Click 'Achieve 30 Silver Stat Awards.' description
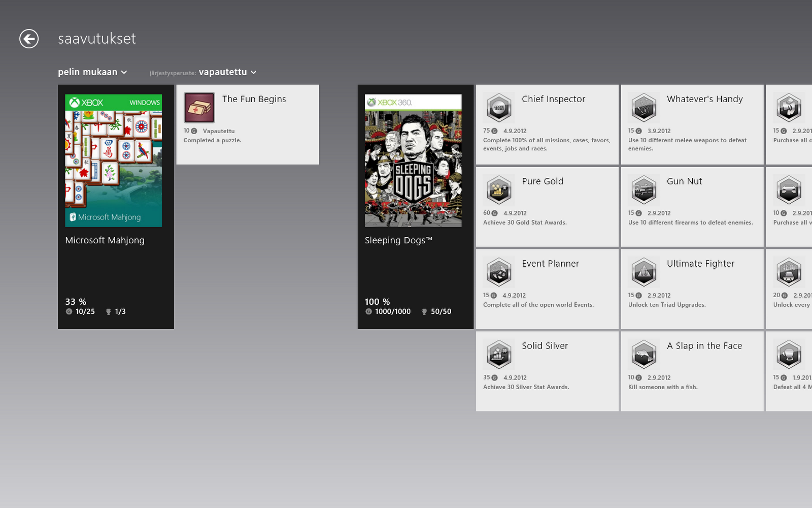Viewport: 812px width, 508px height. pos(526,387)
